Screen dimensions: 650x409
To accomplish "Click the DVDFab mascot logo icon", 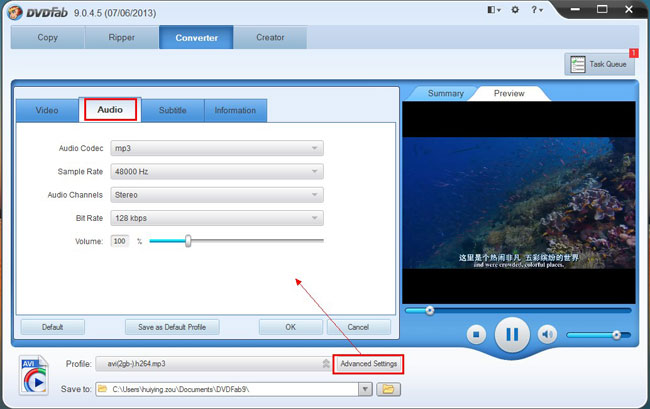I will [x=15, y=12].
